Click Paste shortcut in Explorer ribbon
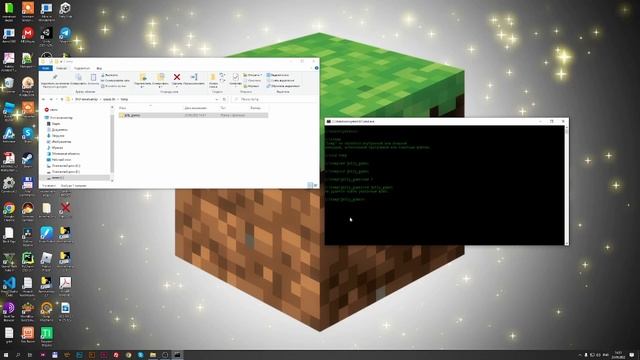This screenshot has width=640, height=360. coord(113,86)
